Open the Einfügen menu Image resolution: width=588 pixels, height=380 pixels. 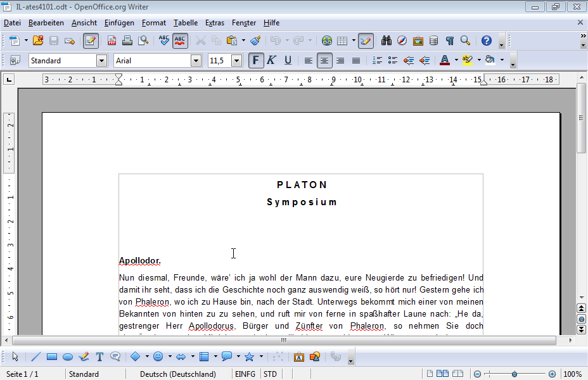tap(119, 23)
